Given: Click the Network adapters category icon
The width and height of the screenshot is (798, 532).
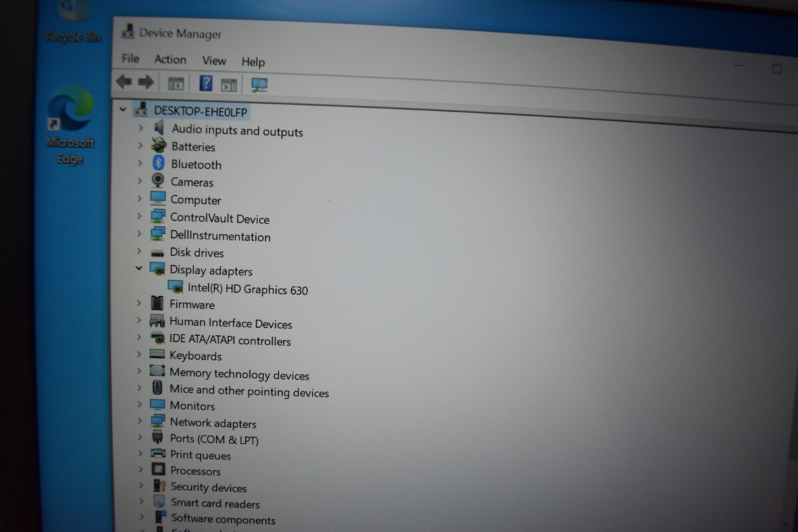Looking at the screenshot, I should point(157,421).
